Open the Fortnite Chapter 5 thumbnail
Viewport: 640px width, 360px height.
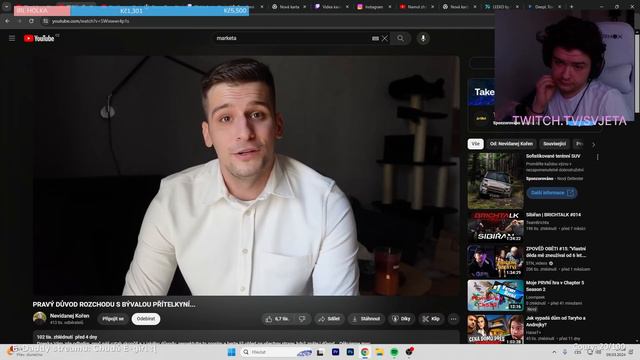tap(496, 296)
